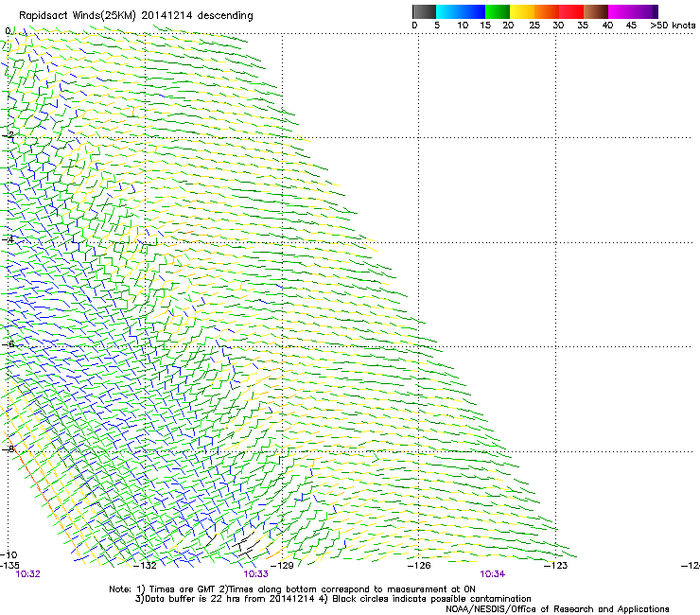Screen dimensions: 700x615
Task: Click the '-10' latitude axis label
Action: pos(9,554)
